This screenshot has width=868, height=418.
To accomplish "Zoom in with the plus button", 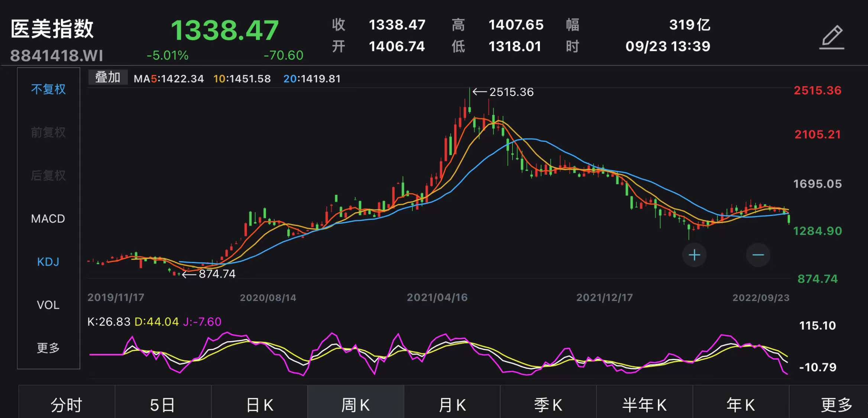I will (x=694, y=255).
